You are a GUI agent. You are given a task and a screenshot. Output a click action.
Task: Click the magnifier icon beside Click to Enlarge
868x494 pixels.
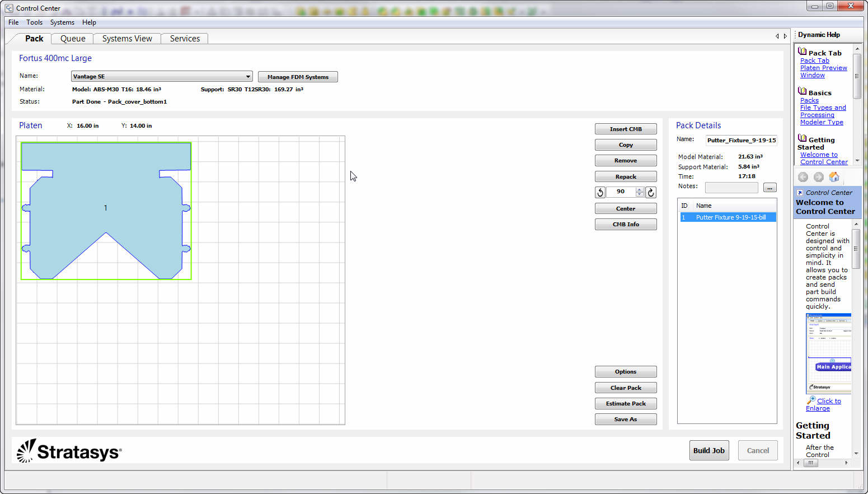811,400
